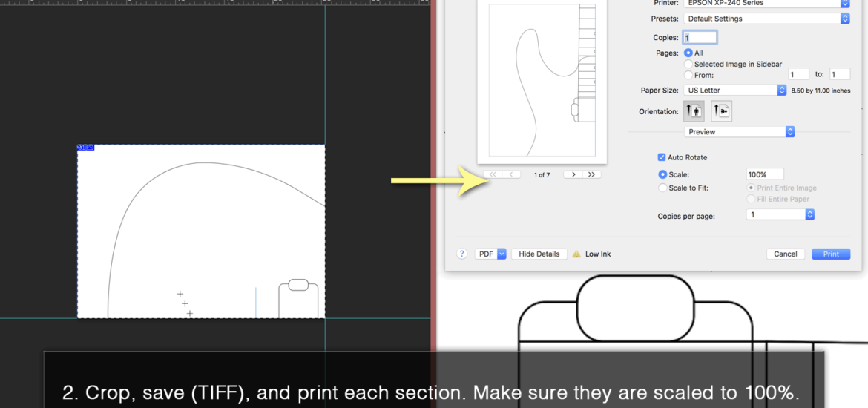Viewport: 868px width, 408px height.
Task: Expand the Paper Size dropdown
Action: pyautogui.click(x=734, y=91)
